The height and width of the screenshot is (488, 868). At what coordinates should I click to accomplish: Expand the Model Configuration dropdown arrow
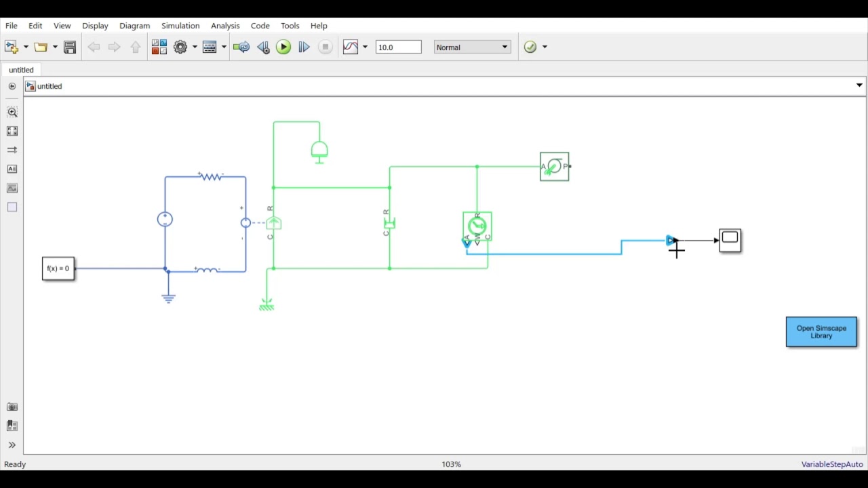click(195, 47)
